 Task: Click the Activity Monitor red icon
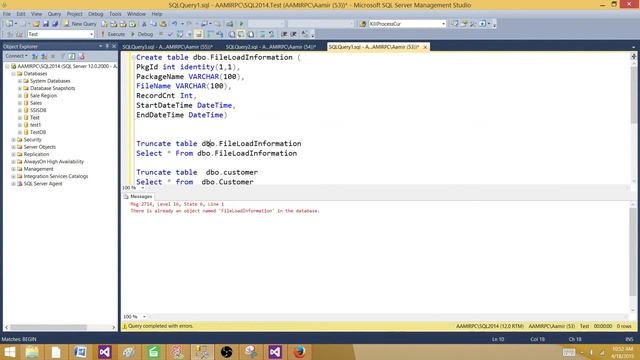[81, 56]
